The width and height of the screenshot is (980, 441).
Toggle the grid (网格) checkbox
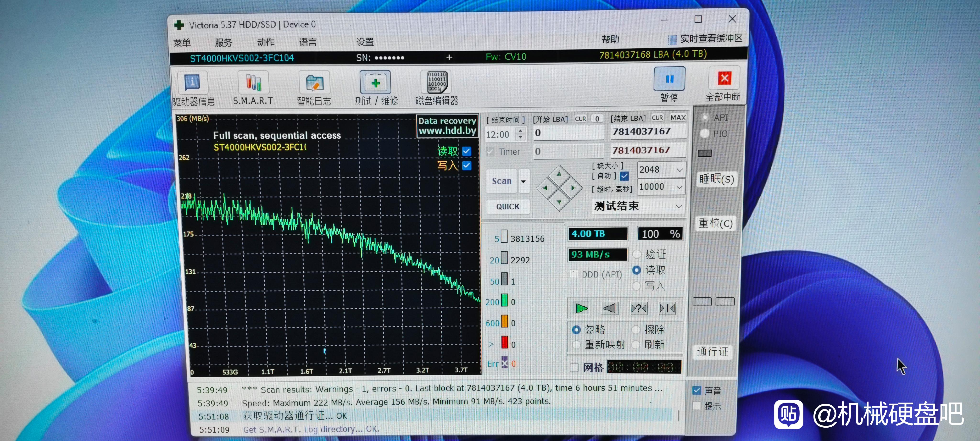574,367
